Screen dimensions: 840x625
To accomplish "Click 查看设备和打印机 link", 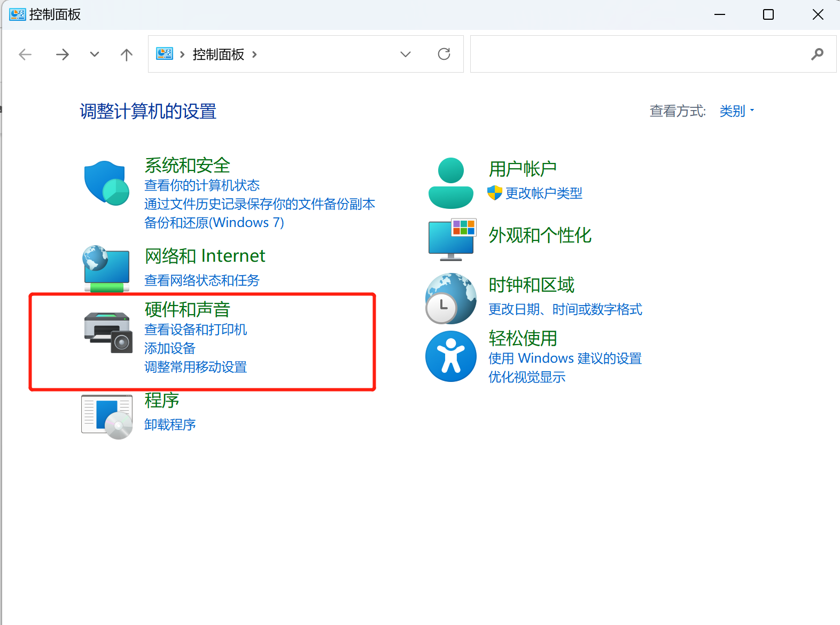I will click(196, 330).
